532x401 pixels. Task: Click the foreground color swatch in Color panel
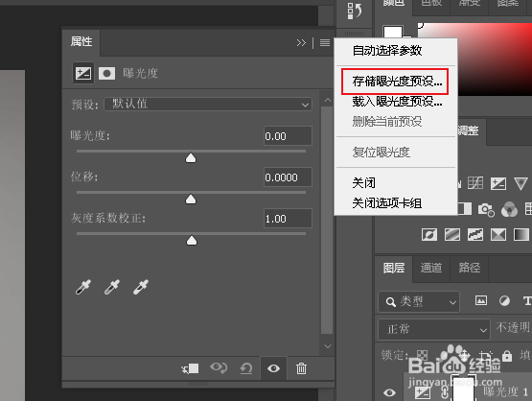tap(393, 32)
